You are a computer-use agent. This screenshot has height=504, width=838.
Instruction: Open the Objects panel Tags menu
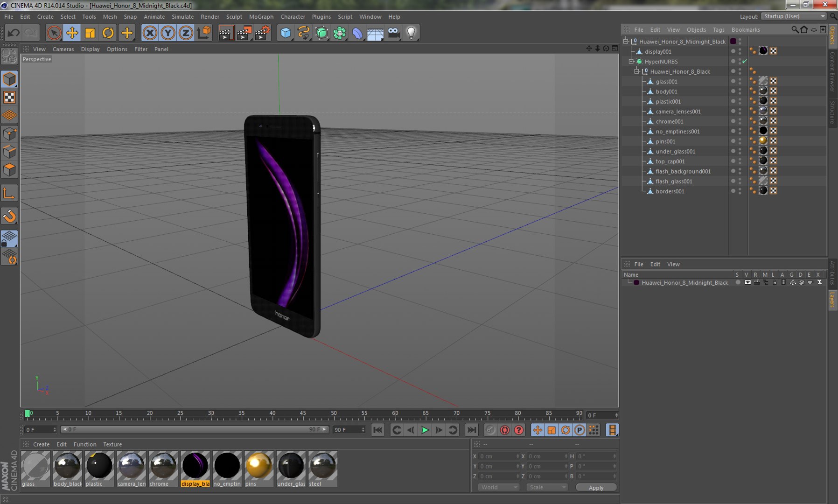coord(719,29)
